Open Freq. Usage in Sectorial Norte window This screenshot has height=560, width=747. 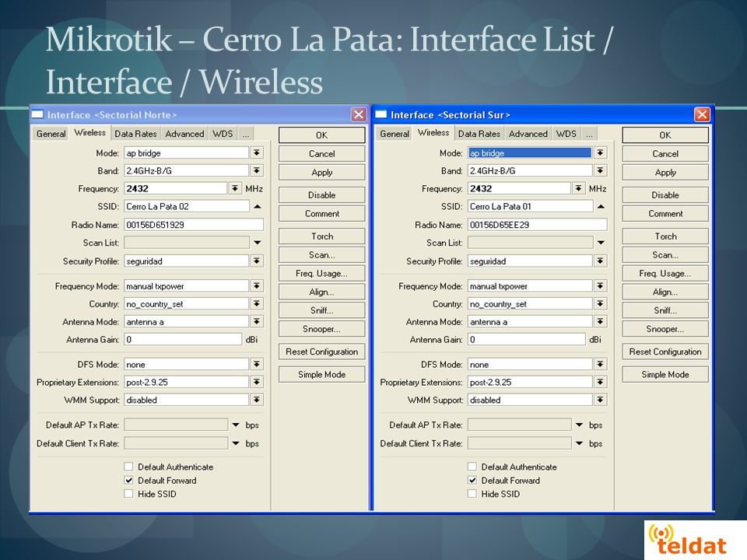click(x=322, y=273)
